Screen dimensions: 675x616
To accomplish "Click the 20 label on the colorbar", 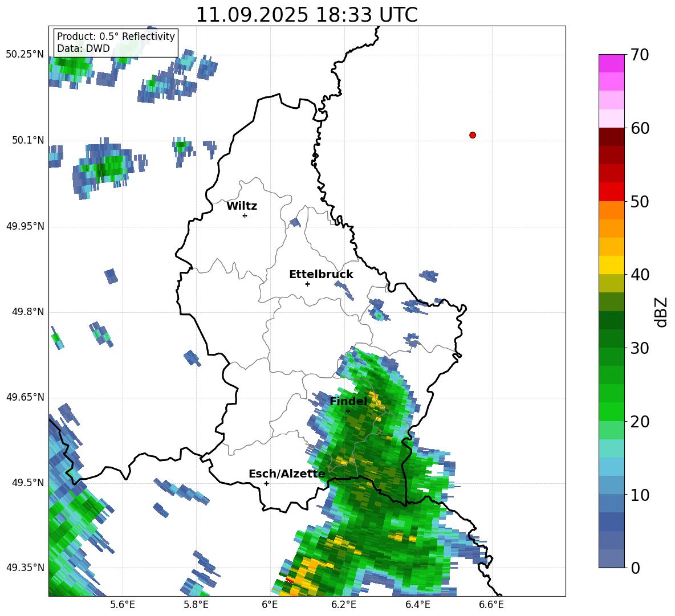I will point(639,422).
